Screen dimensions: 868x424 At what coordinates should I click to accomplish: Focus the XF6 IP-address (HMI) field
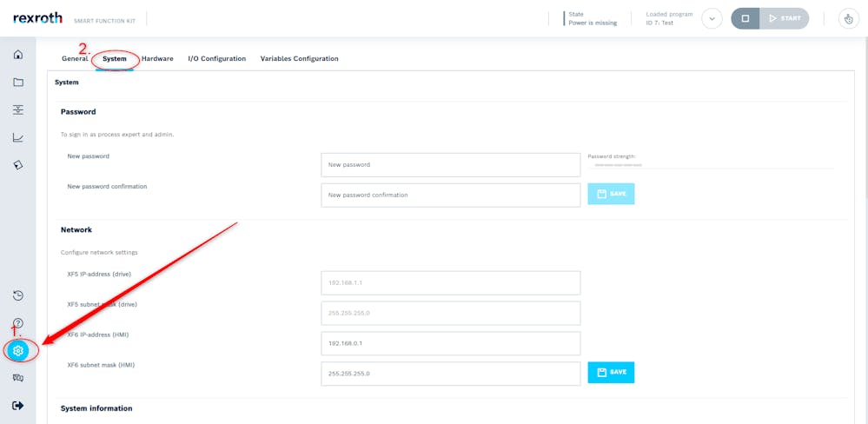(x=451, y=343)
